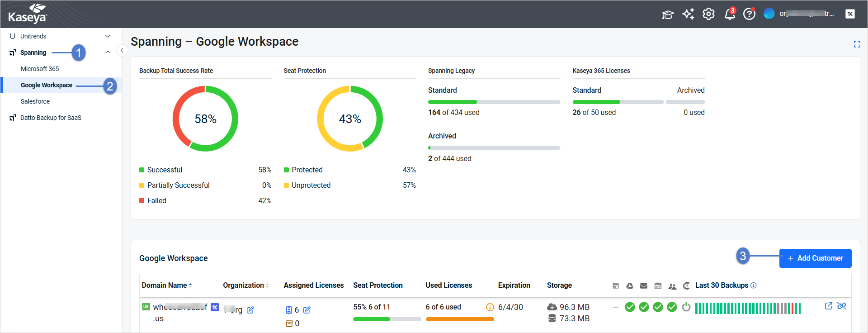Open the help question mark icon
Screen dimensions: 868x333
pos(749,14)
